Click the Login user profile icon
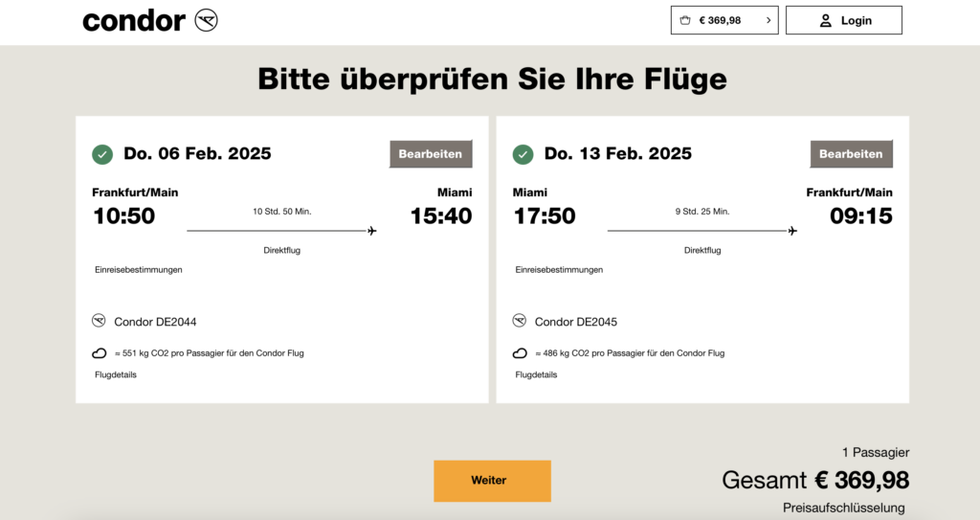 [825, 20]
